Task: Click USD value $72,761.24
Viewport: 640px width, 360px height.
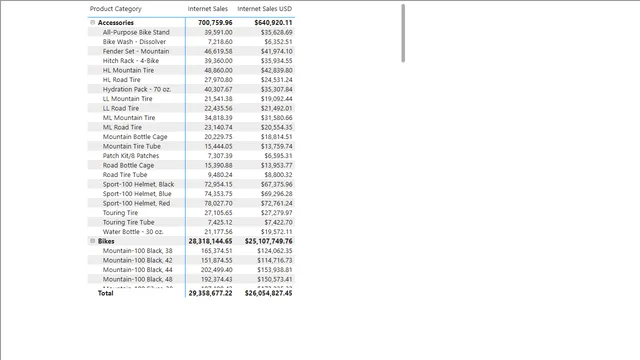Action: point(277,203)
